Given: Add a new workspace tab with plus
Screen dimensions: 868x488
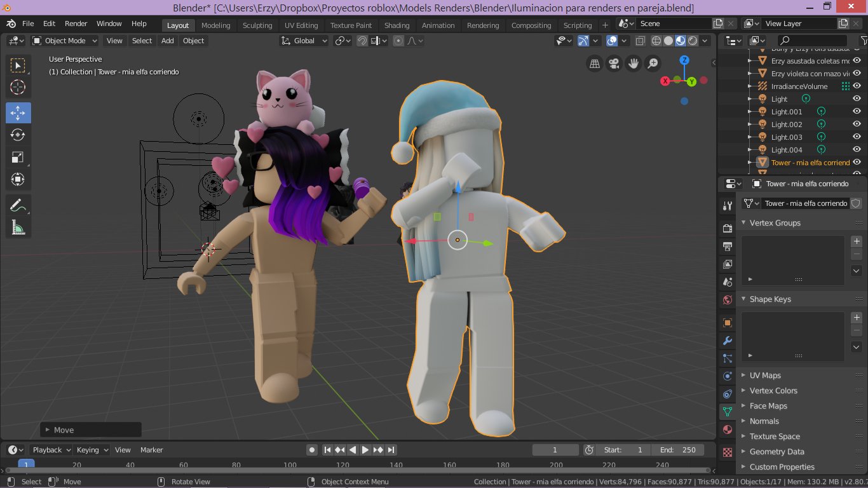Looking at the screenshot, I should pyautogui.click(x=605, y=25).
